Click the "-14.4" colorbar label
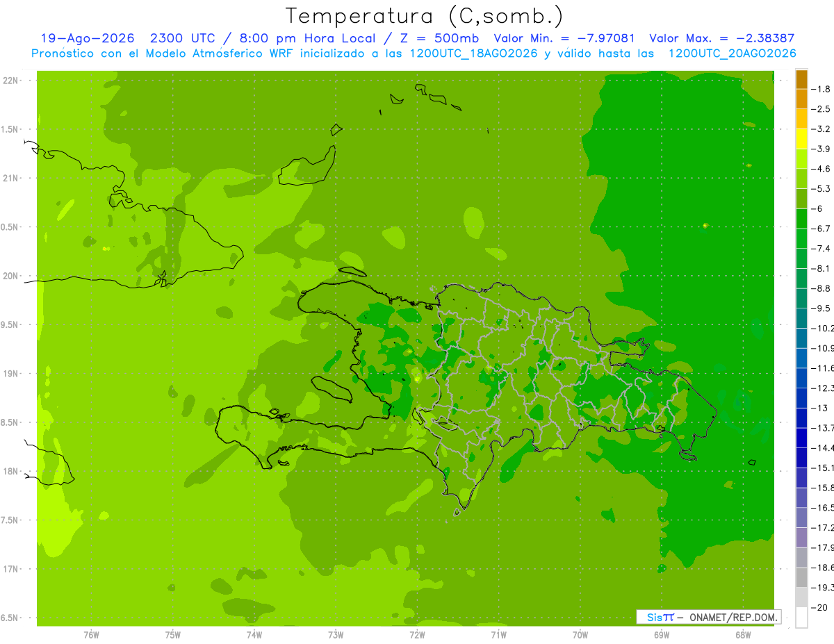The image size is (834, 644). coord(823,447)
